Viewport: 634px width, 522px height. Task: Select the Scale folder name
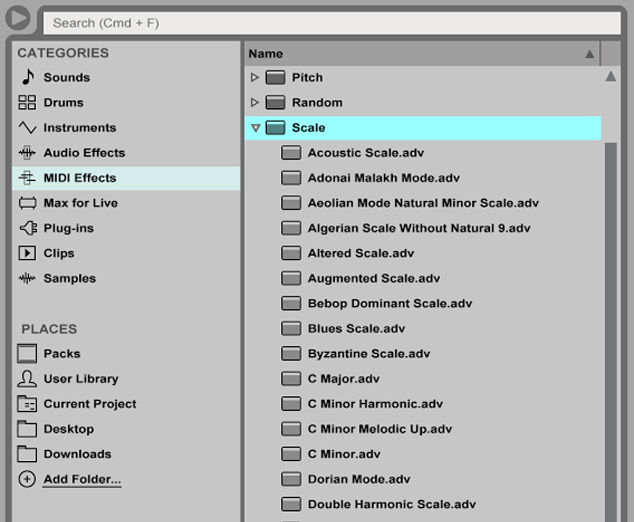[x=309, y=128]
